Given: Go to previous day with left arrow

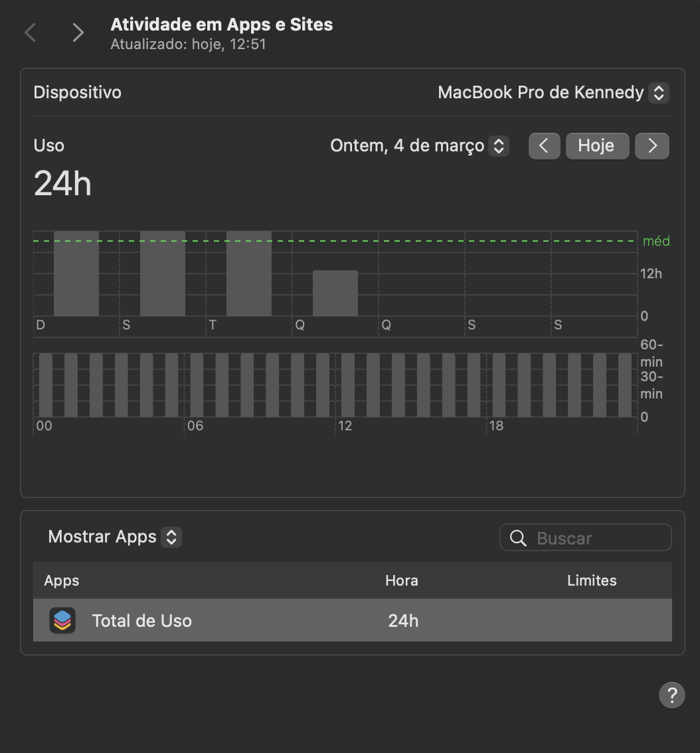Looking at the screenshot, I should click(x=544, y=146).
